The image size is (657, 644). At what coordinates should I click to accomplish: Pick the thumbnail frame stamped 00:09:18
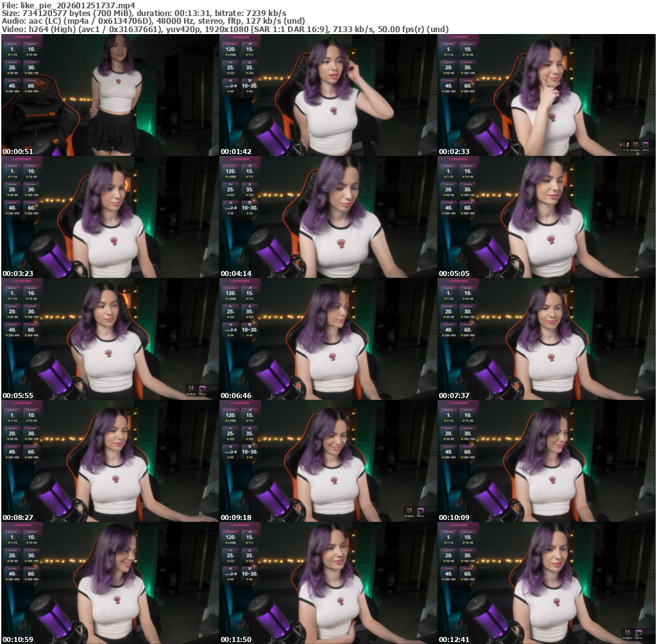tap(328, 461)
